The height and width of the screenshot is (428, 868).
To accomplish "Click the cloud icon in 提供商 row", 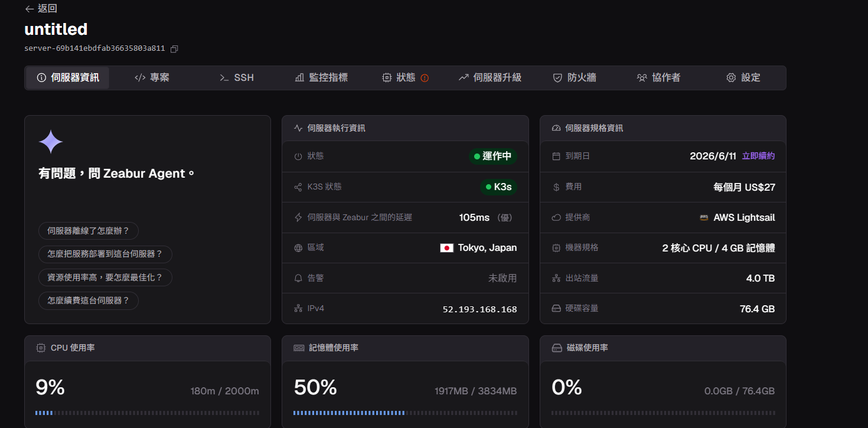I will [x=556, y=217].
